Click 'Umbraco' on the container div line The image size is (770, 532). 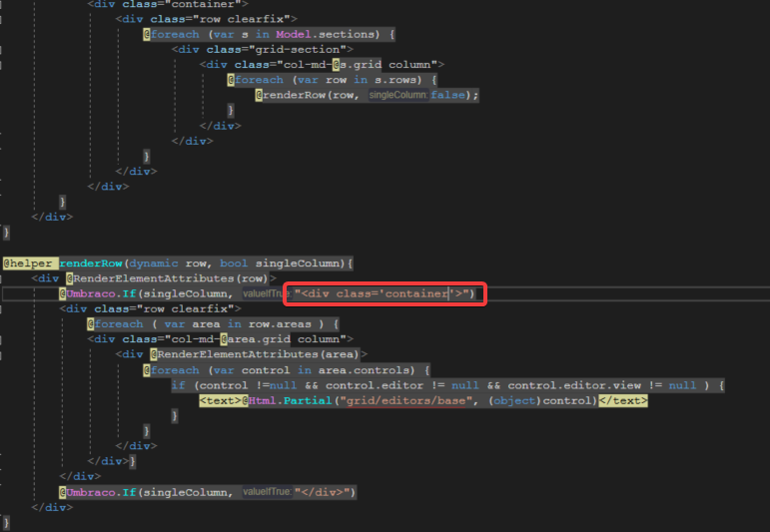click(91, 294)
